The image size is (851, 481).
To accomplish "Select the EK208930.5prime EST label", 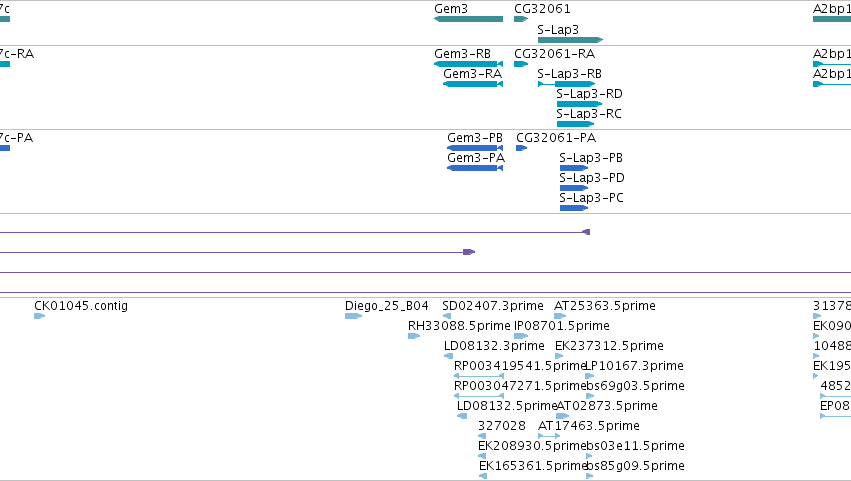I will 532,446.
